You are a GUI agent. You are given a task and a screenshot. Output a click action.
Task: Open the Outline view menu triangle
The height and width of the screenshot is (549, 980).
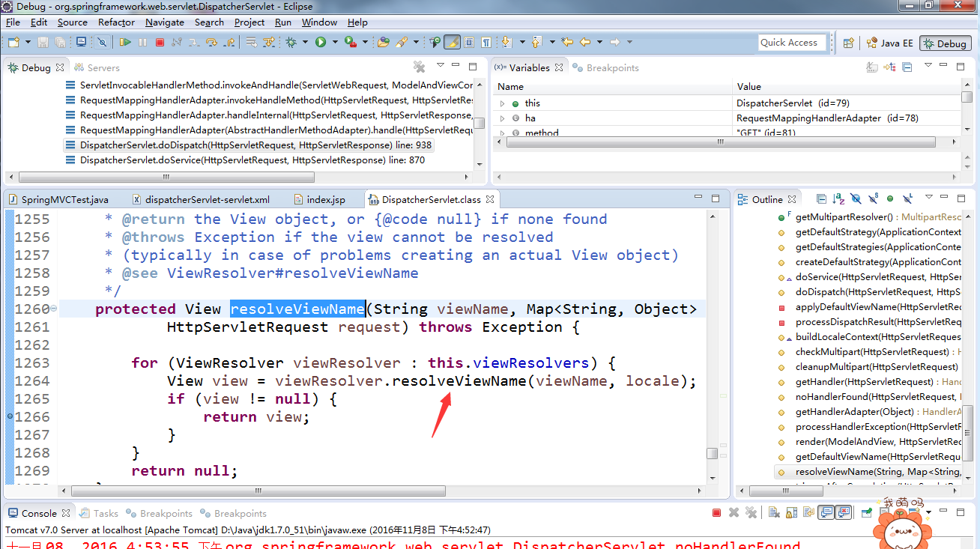(929, 198)
